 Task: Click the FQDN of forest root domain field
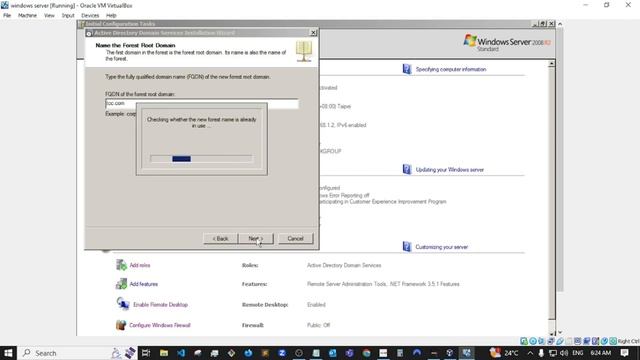(202, 104)
